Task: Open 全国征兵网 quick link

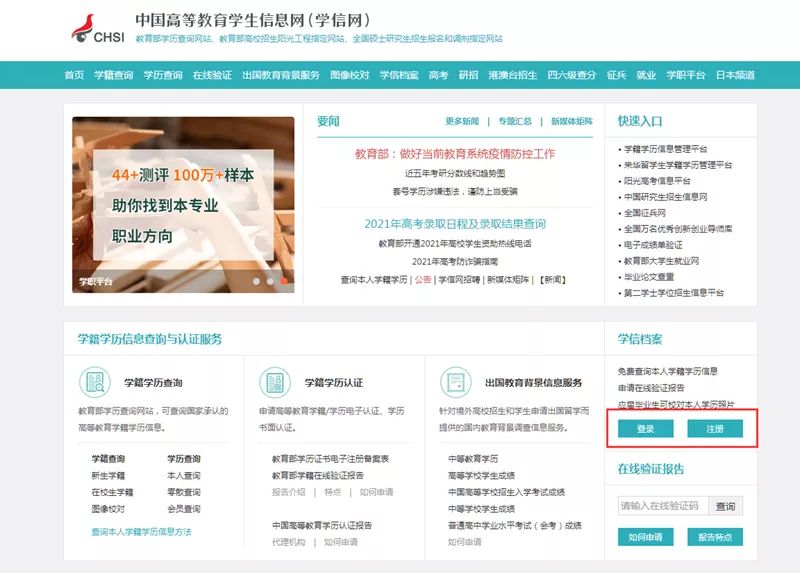Action: pos(645,213)
